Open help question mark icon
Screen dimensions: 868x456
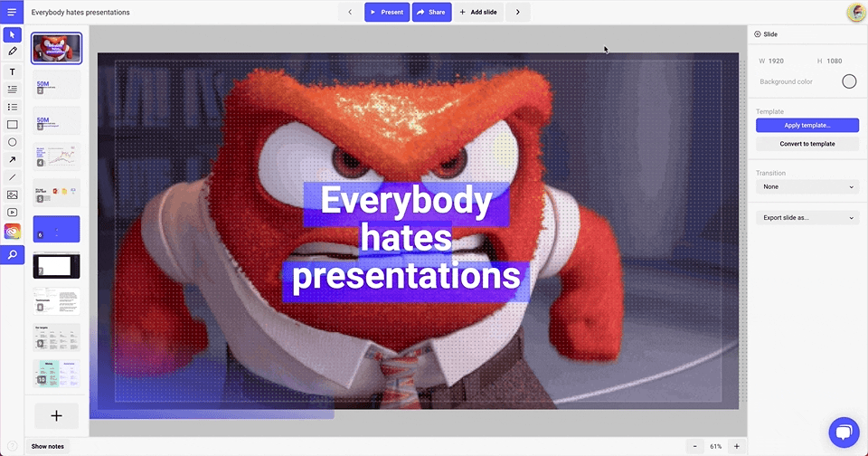click(x=12, y=446)
